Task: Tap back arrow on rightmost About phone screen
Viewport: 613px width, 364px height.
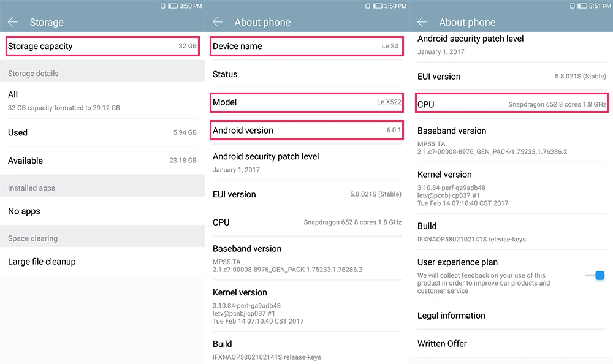Action: [x=422, y=22]
